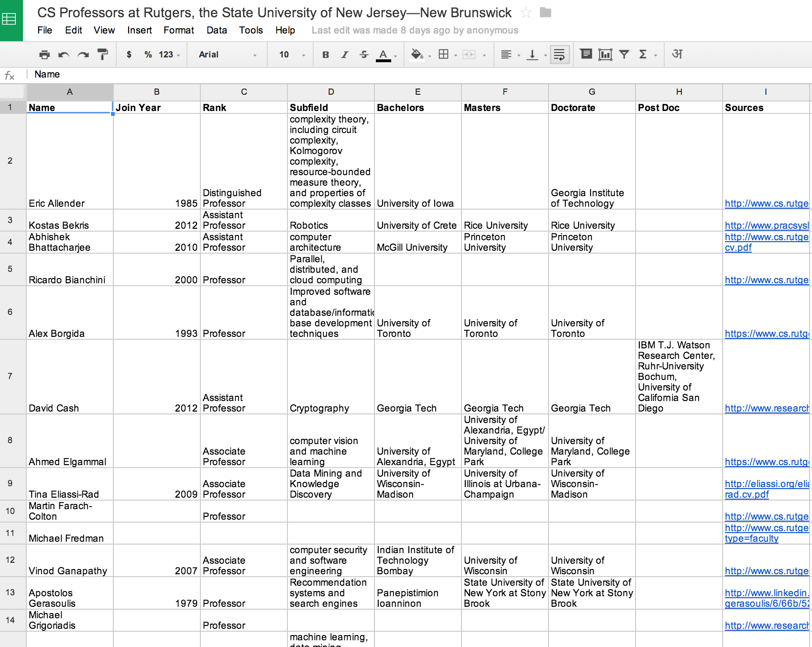Select the cell 'Panepistimion Ioanninon'
This screenshot has width=812, height=647.
click(418, 593)
